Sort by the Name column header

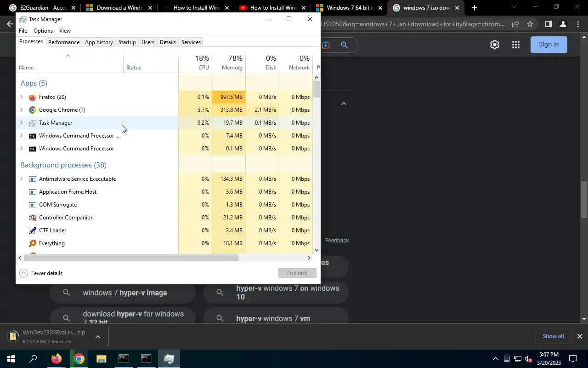(70, 63)
